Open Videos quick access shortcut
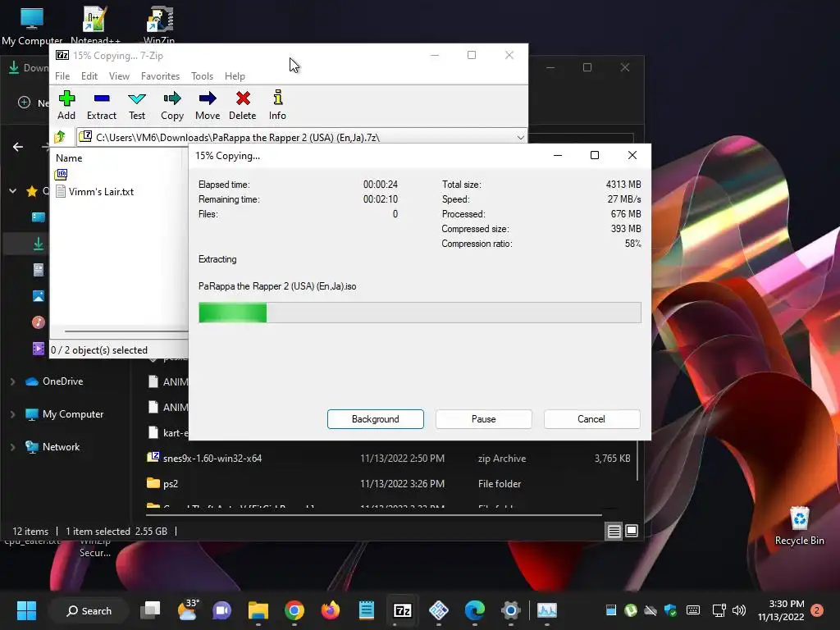Viewport: 840px width, 630px height. pos(38,348)
